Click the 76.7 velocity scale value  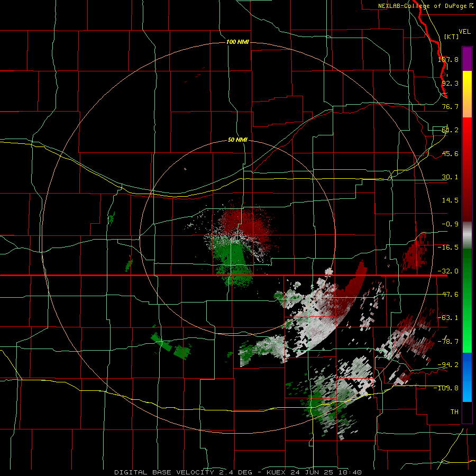tap(450, 106)
